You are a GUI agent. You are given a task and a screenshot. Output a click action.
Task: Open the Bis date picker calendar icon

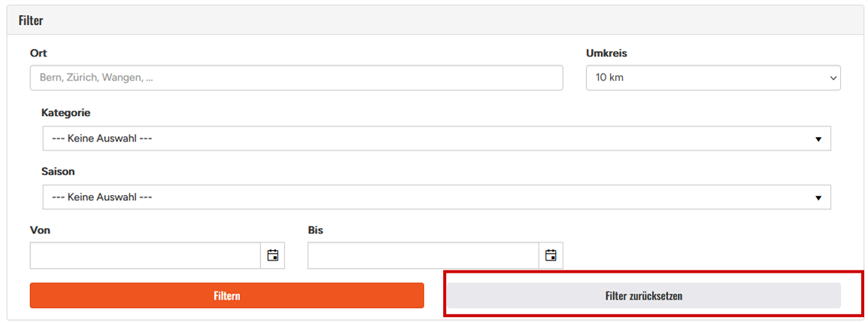pos(551,255)
